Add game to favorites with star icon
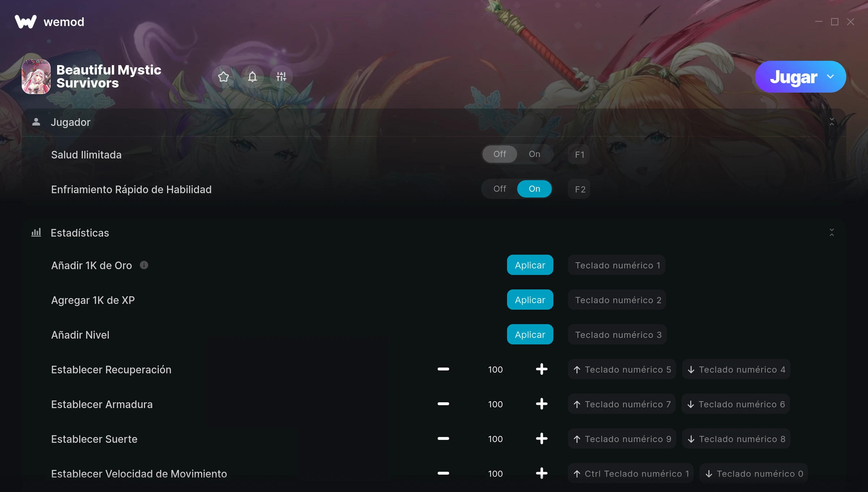Screen dimensions: 868x492 coord(224,77)
